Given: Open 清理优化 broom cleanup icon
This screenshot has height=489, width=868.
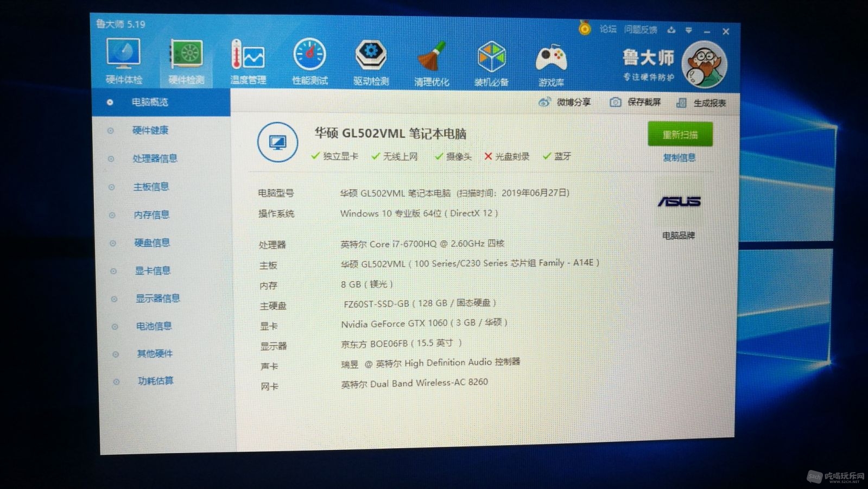Looking at the screenshot, I should coord(432,63).
